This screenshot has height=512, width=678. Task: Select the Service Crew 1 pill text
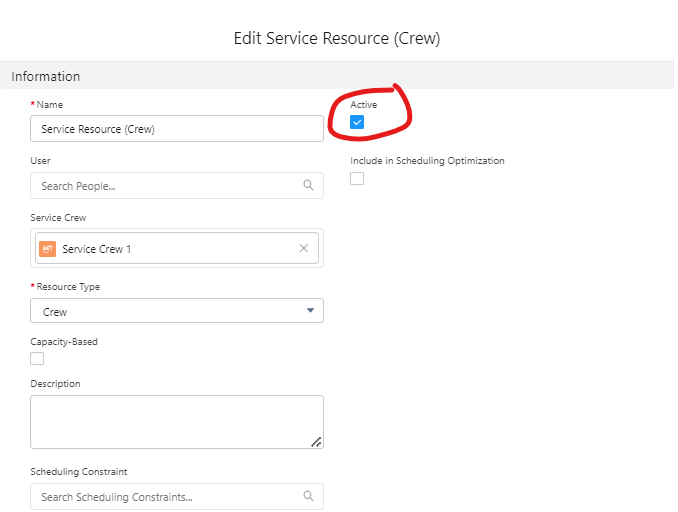[96, 249]
